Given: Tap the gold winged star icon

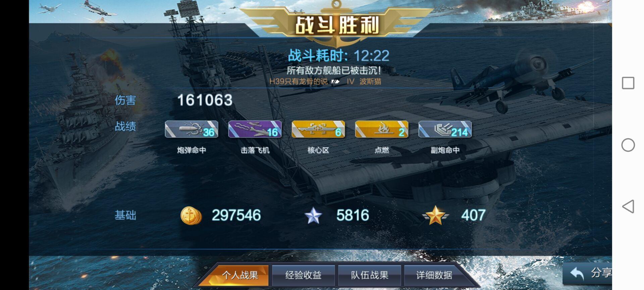Looking at the screenshot, I should (x=435, y=215).
